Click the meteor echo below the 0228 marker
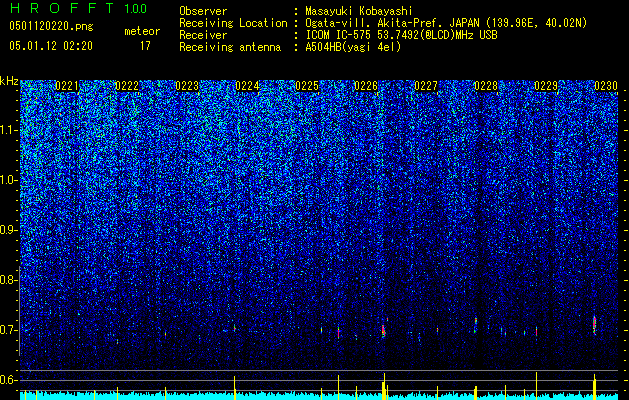Image resolution: width=629 pixels, height=400 pixels. [476, 325]
